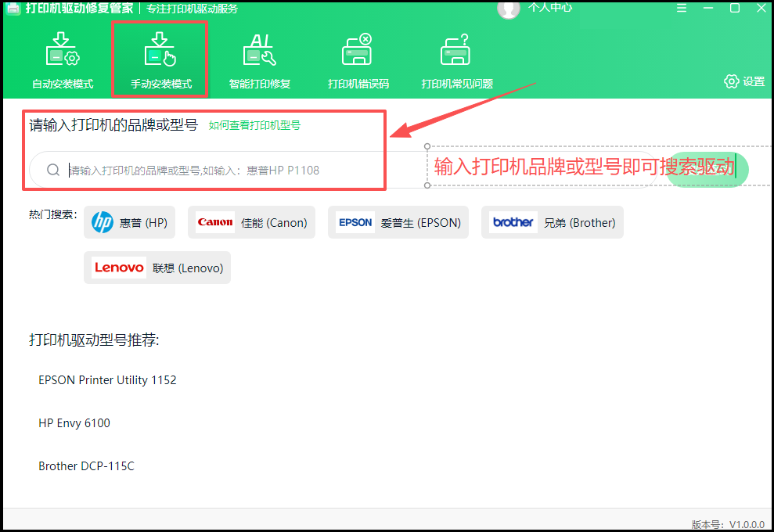Viewport: 774px width, 532px height.
Task: Close the printer driver manager window
Action: pyautogui.click(x=761, y=8)
